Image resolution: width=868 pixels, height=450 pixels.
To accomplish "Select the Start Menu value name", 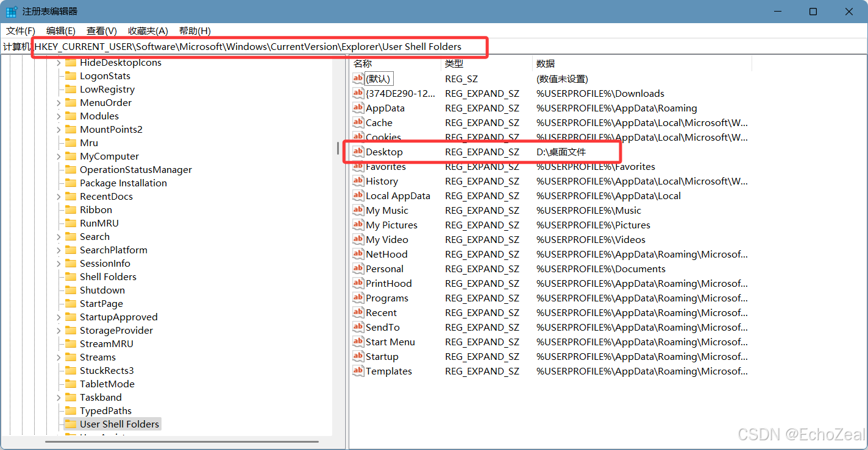I will click(x=390, y=342).
